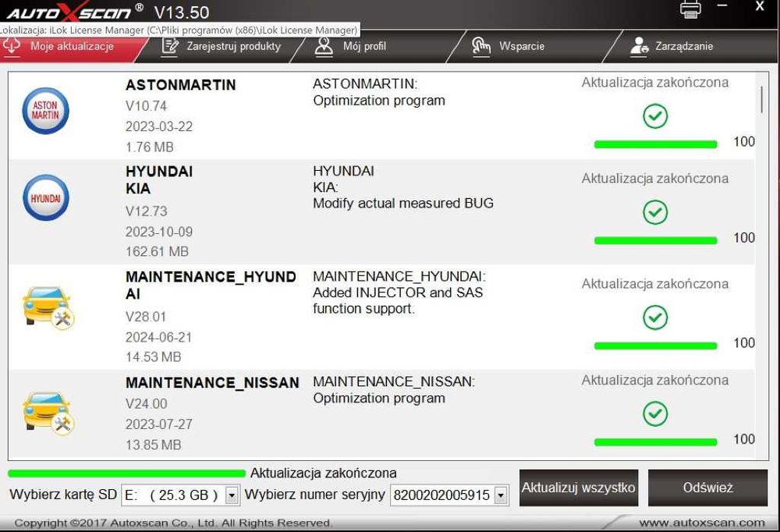Open the Moje aktualizacje tab
The image size is (780, 532).
coord(67,47)
